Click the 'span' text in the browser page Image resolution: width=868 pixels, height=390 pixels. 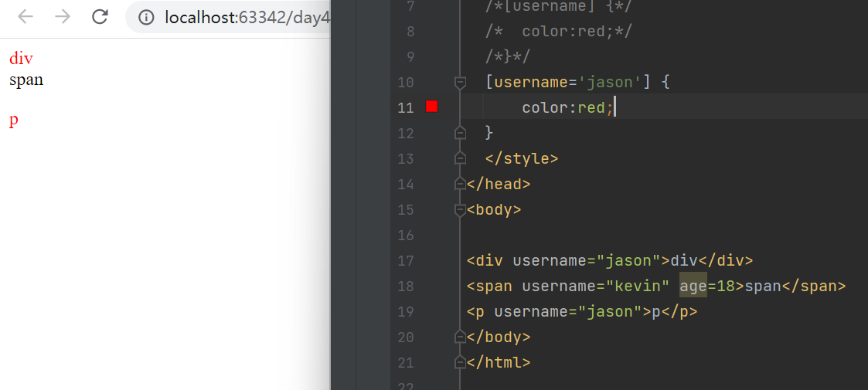[26, 80]
